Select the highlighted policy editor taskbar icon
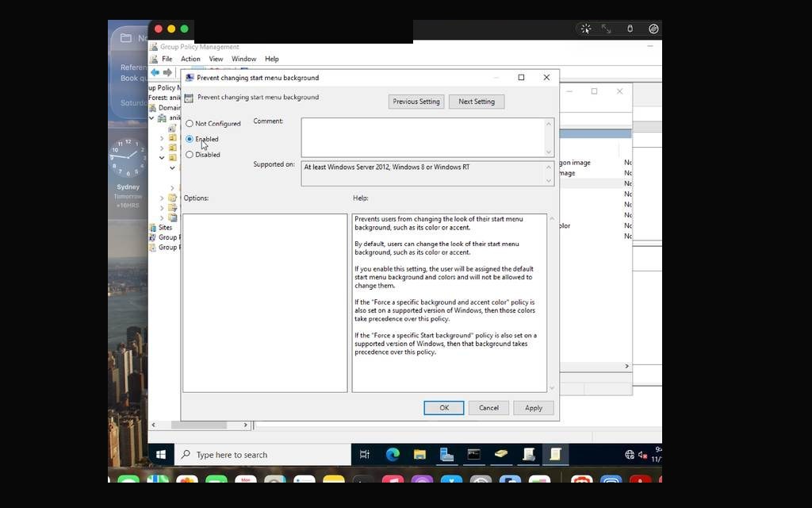Screen dimensions: 812x508 click(x=555, y=455)
